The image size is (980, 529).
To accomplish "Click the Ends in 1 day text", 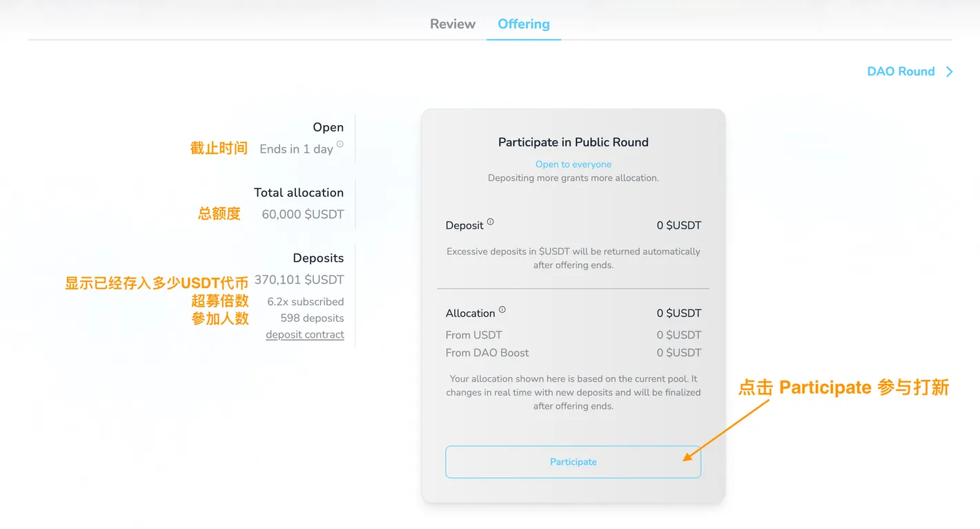I will pos(296,149).
